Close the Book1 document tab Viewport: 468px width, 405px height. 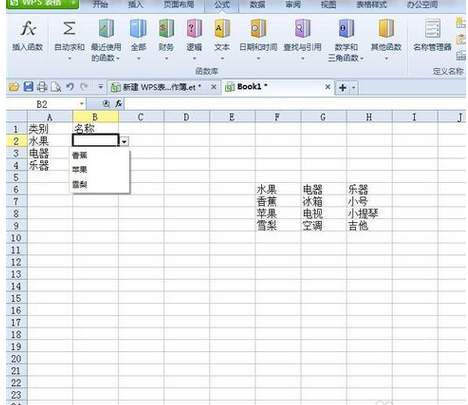click(328, 87)
